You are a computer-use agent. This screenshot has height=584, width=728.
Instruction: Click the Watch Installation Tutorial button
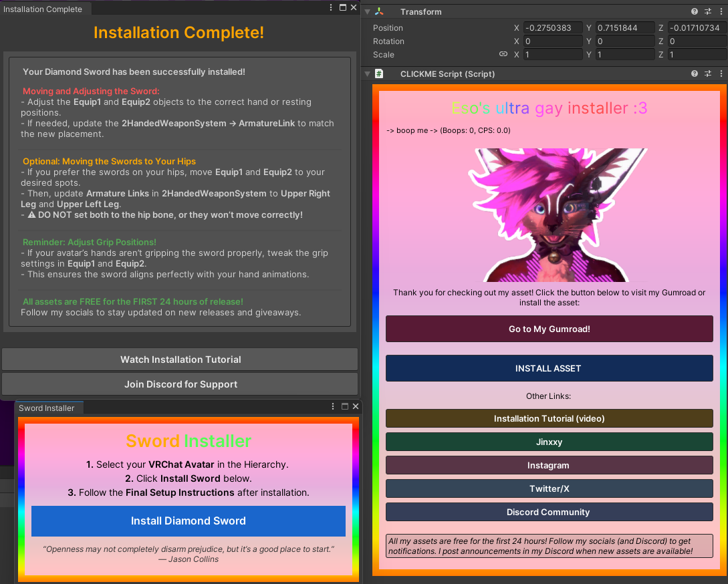(x=180, y=359)
